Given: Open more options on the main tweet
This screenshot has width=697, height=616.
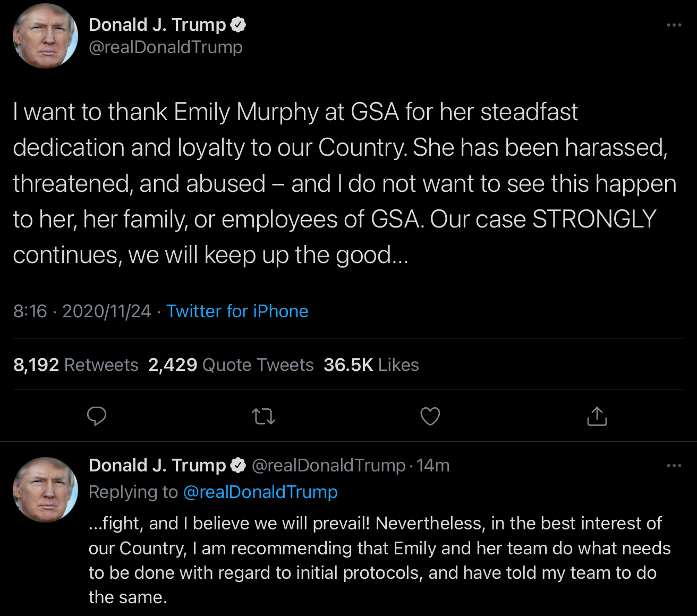Looking at the screenshot, I should pyautogui.click(x=674, y=25).
